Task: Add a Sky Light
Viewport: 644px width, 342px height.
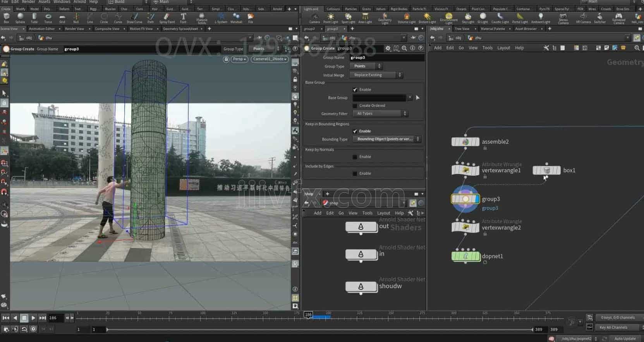Action: [x=468, y=18]
